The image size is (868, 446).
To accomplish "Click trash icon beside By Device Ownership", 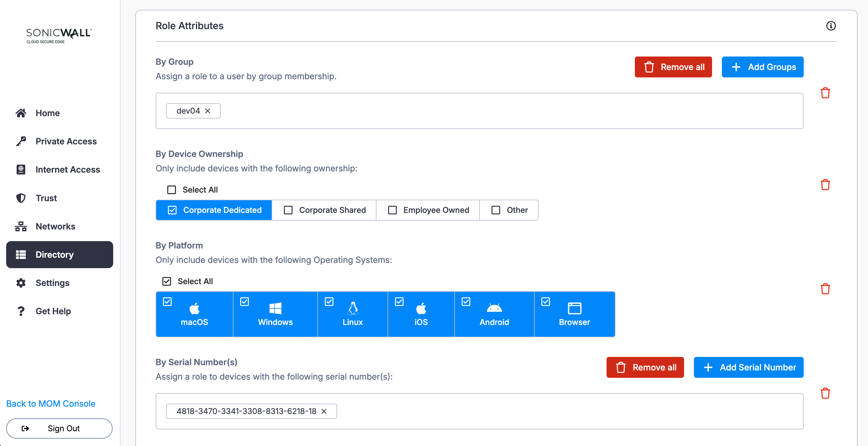I will coord(825,185).
